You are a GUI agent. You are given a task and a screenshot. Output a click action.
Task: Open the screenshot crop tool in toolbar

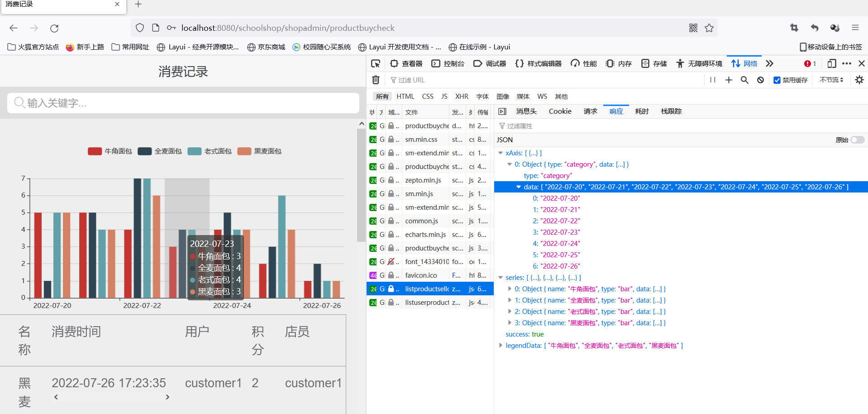tap(794, 28)
